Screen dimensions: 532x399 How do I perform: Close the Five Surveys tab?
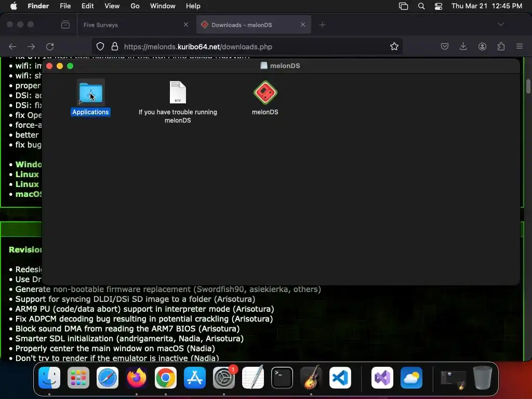(x=186, y=25)
